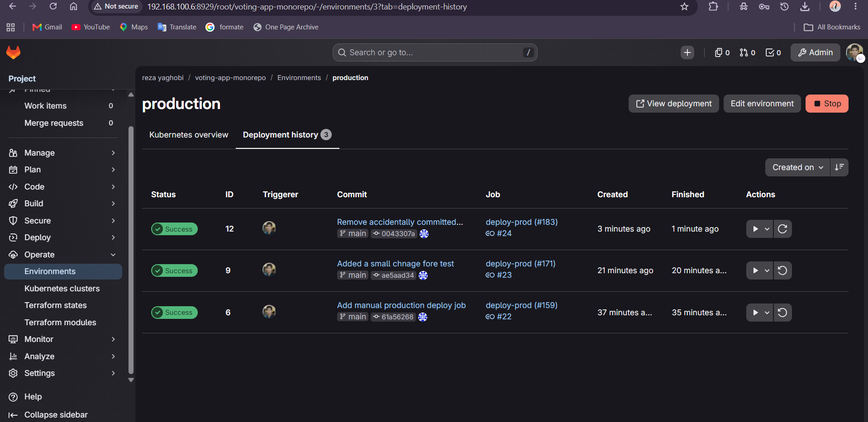This screenshot has width=868, height=422.
Task: Expand the Code sidebar section
Action: (x=63, y=187)
